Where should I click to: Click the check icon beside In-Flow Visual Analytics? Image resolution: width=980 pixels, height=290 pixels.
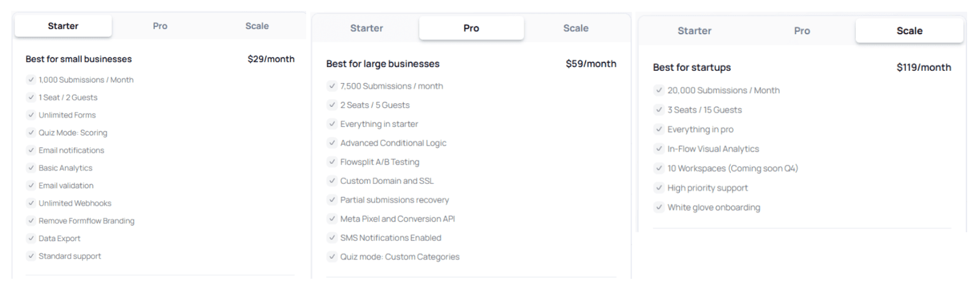click(x=659, y=149)
